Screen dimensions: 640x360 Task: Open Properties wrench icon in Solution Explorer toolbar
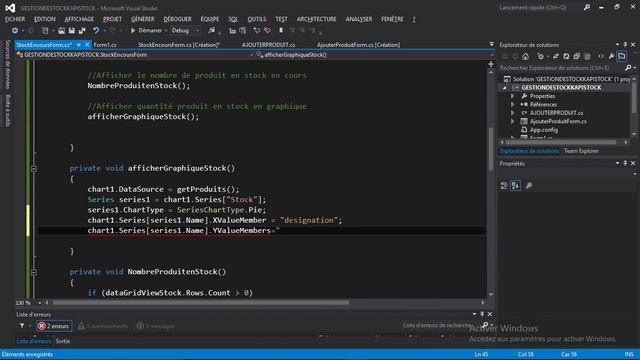pyautogui.click(x=611, y=56)
